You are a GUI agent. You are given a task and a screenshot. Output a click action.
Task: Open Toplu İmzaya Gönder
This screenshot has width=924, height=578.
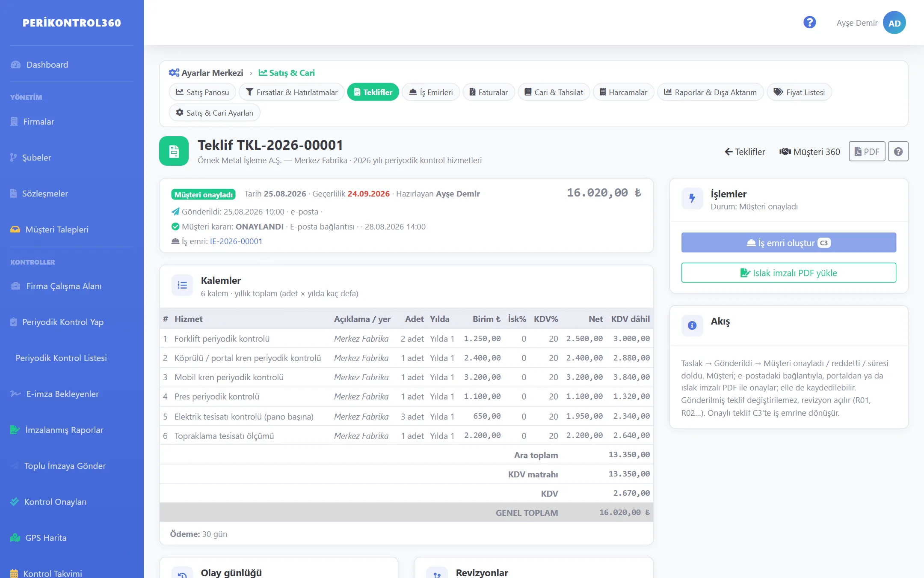(65, 466)
